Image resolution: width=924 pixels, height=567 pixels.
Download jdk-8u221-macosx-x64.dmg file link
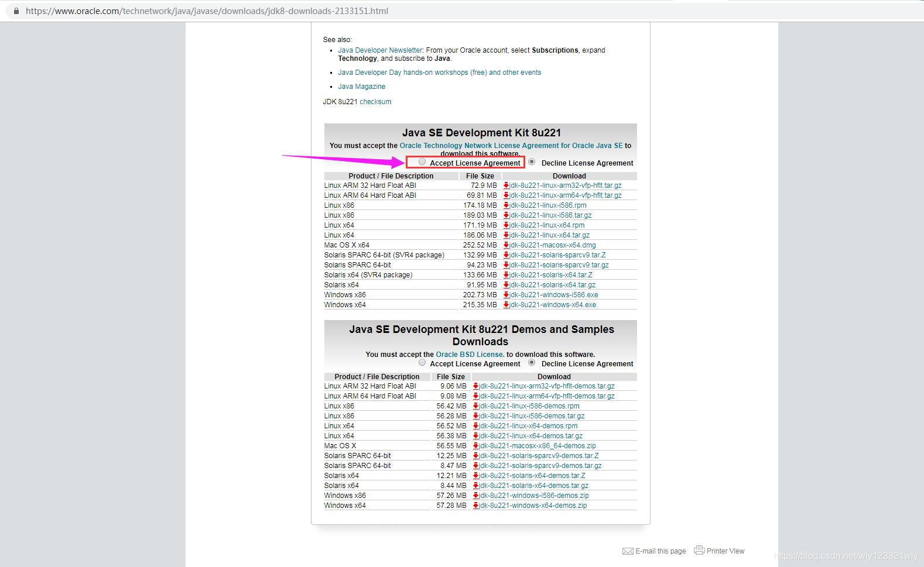click(x=553, y=245)
